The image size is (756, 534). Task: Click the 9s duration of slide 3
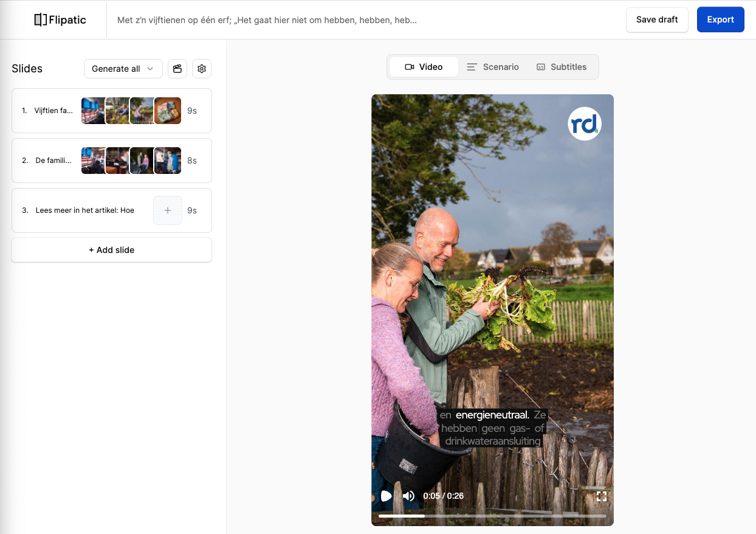(192, 210)
